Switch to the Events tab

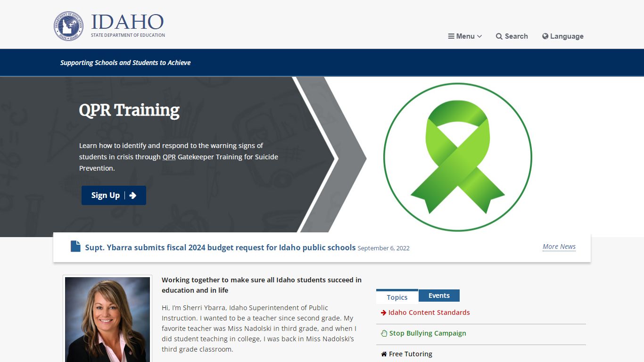click(439, 296)
